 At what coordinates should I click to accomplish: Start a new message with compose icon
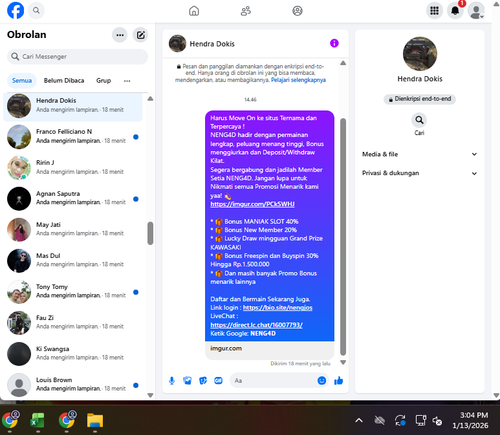[141, 35]
